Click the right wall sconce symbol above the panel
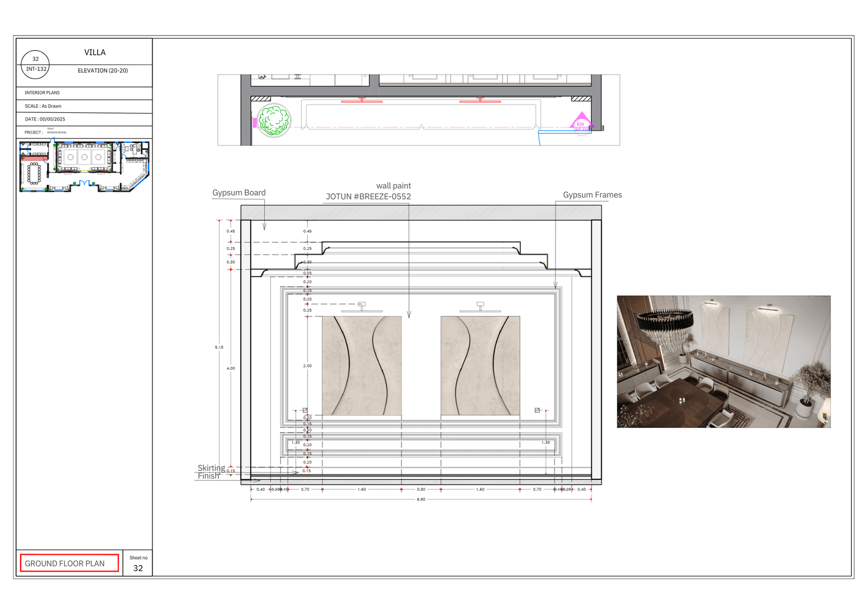The width and height of the screenshot is (868, 614). click(x=481, y=304)
